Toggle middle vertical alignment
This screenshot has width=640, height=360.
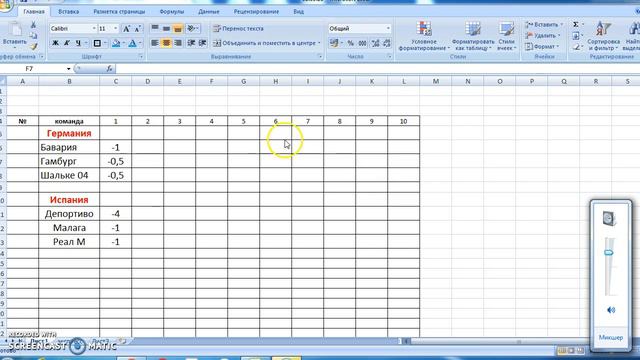pos(166,28)
